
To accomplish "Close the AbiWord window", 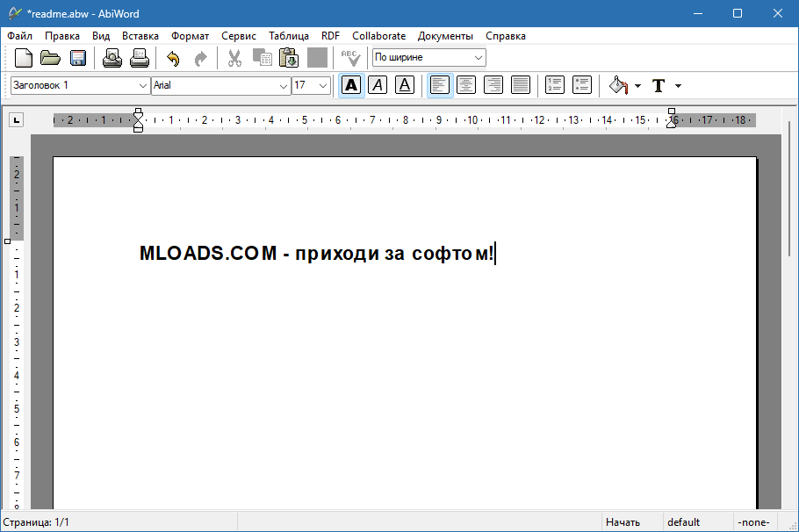I will coord(778,13).
